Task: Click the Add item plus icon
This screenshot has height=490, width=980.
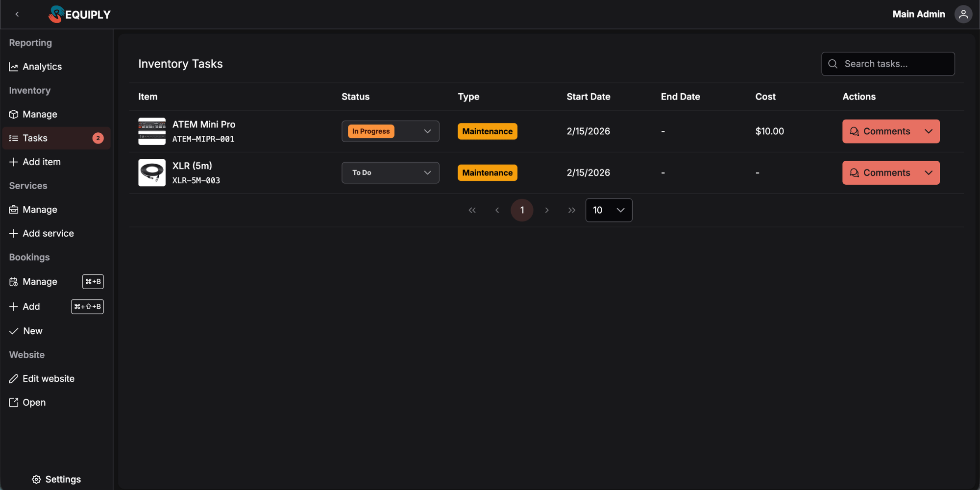Action: point(14,162)
